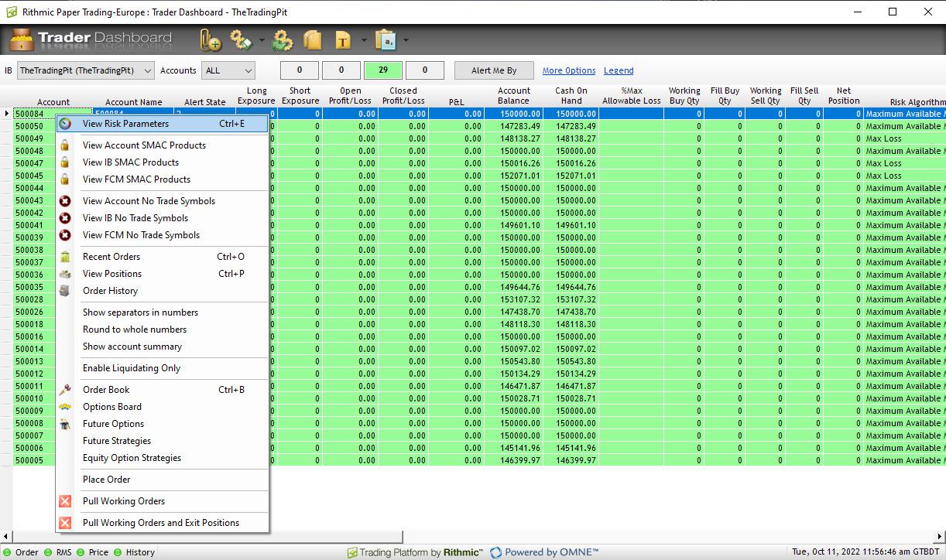946x560 pixels.
Task: Click the green Price status indicator
Action: (x=81, y=552)
